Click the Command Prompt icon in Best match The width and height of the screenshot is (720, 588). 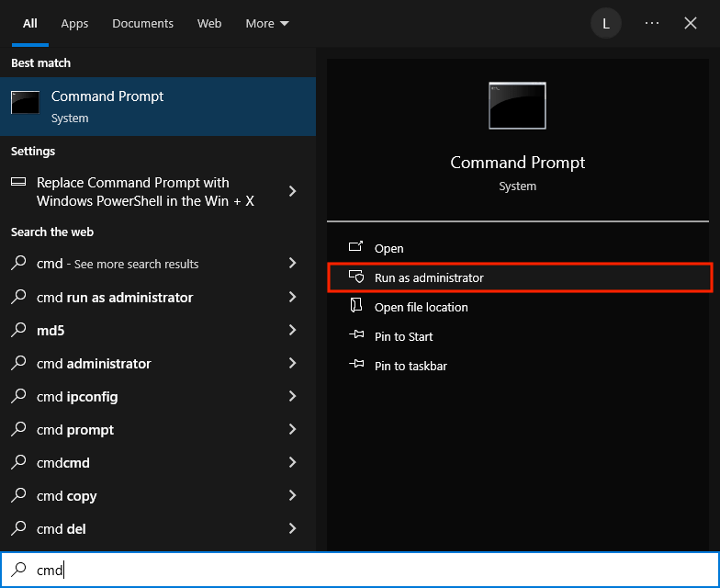[25, 103]
